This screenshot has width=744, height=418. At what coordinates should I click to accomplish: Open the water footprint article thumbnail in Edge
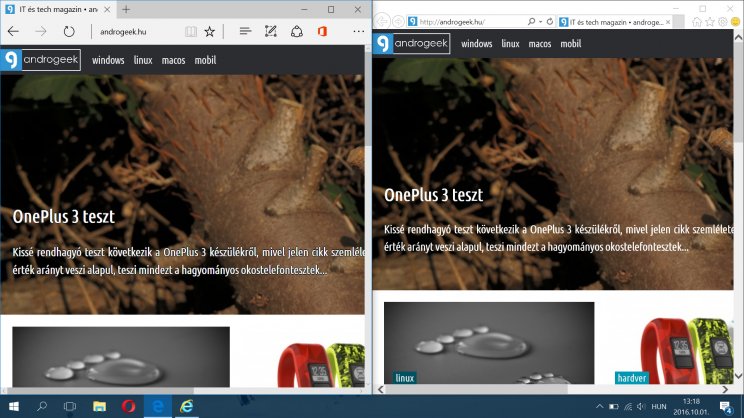point(121,356)
